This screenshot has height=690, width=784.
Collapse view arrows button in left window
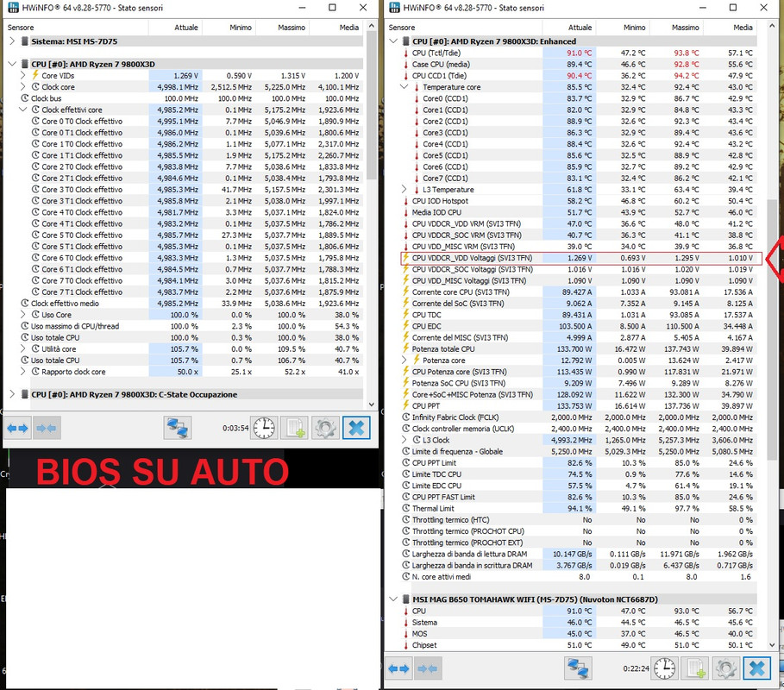[x=47, y=428]
